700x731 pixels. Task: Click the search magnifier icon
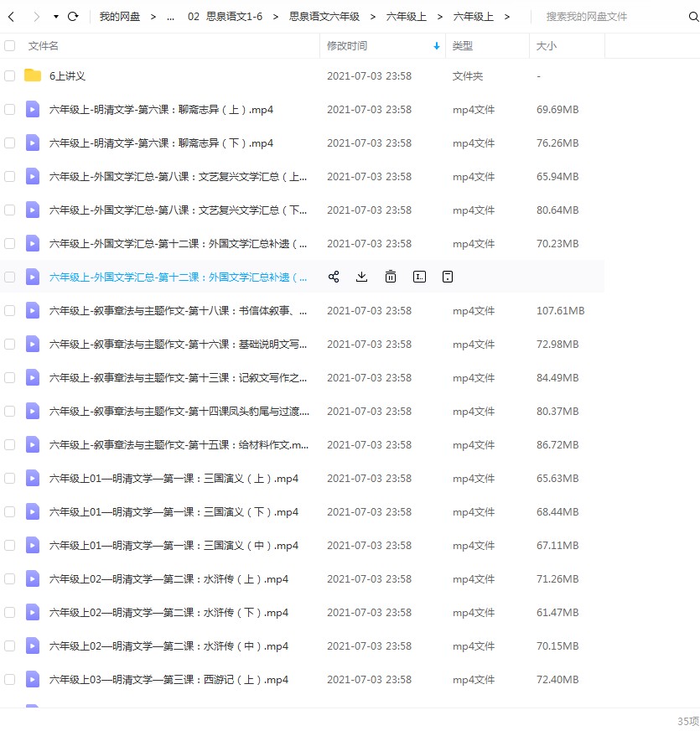point(693,17)
